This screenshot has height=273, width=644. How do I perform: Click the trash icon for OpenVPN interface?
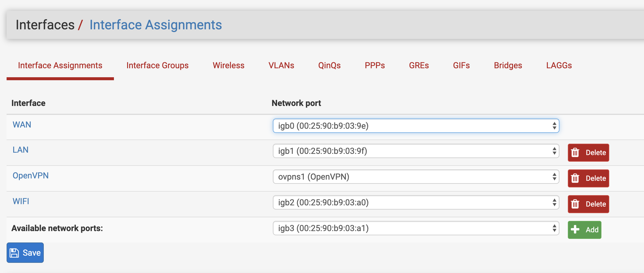(575, 178)
